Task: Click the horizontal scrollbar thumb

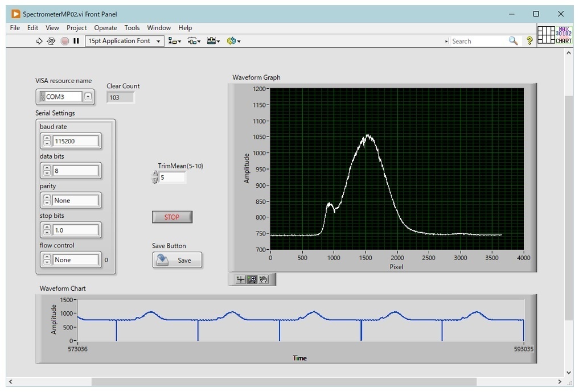Action: coord(284,381)
